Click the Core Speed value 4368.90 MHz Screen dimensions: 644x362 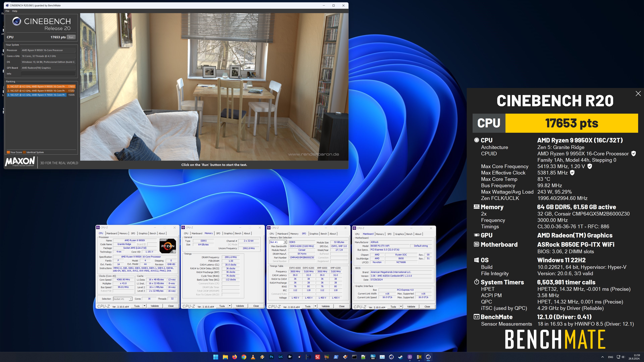(x=123, y=280)
